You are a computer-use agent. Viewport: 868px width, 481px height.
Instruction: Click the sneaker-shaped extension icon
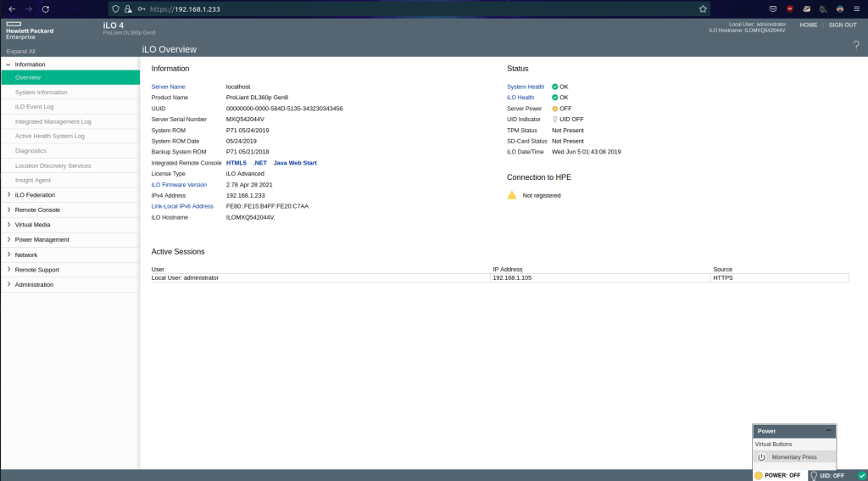point(807,8)
